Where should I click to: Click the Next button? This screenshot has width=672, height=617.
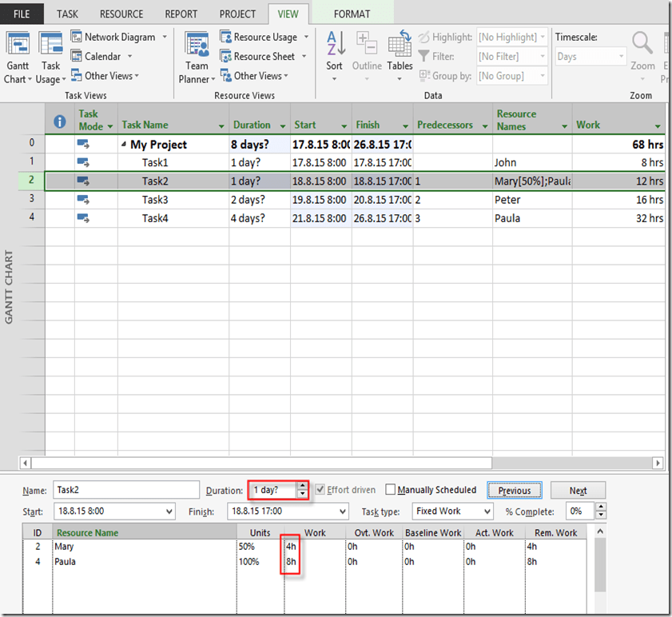point(578,490)
